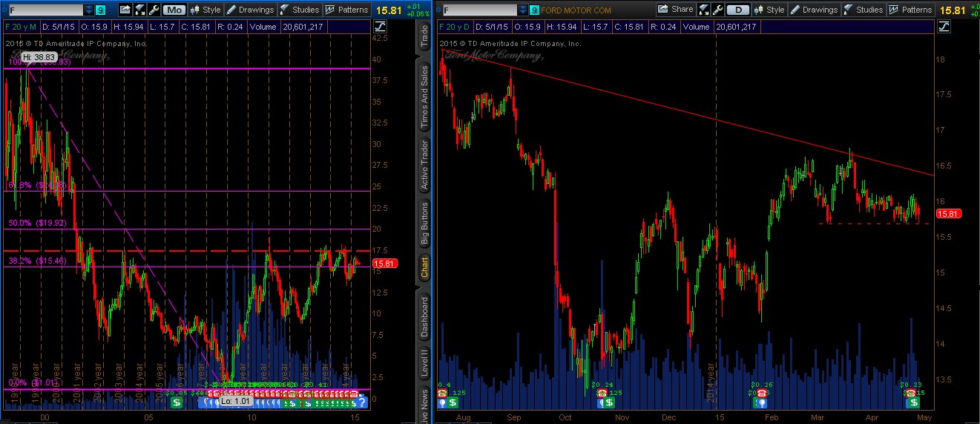Click the August earnings phone icon in right chart
The height and width of the screenshot is (424, 980).
pos(442,392)
